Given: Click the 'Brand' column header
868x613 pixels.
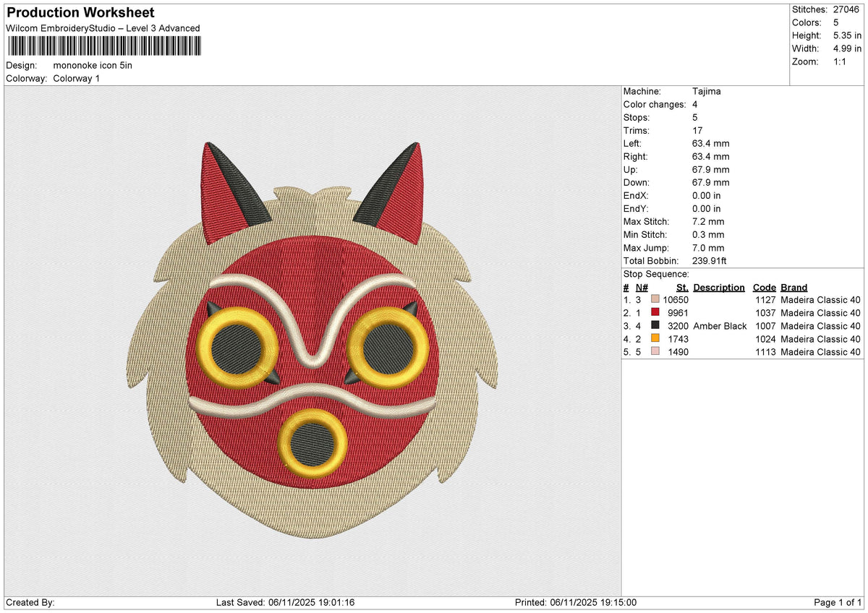Looking at the screenshot, I should tap(794, 288).
